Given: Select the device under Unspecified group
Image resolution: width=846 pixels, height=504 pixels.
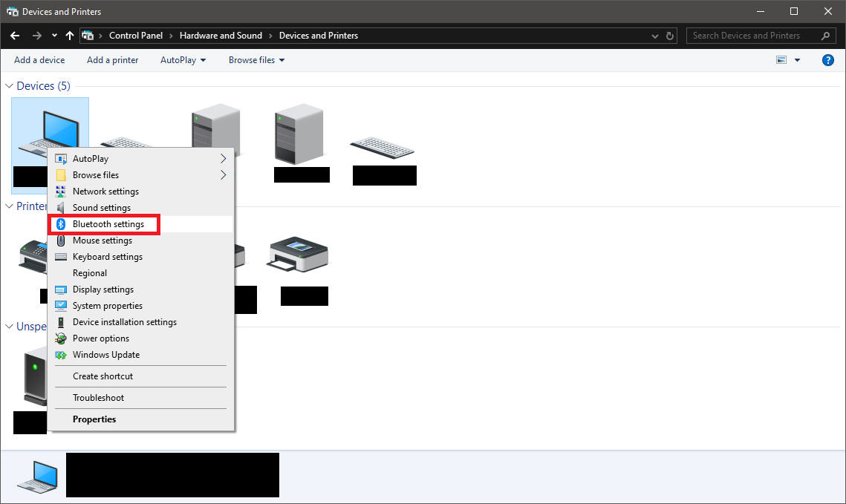Looking at the screenshot, I should (36, 376).
